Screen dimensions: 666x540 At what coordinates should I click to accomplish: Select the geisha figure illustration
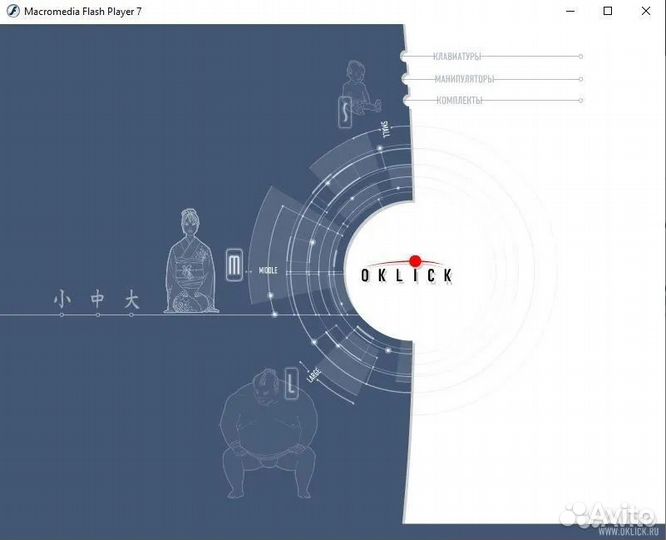point(190,260)
